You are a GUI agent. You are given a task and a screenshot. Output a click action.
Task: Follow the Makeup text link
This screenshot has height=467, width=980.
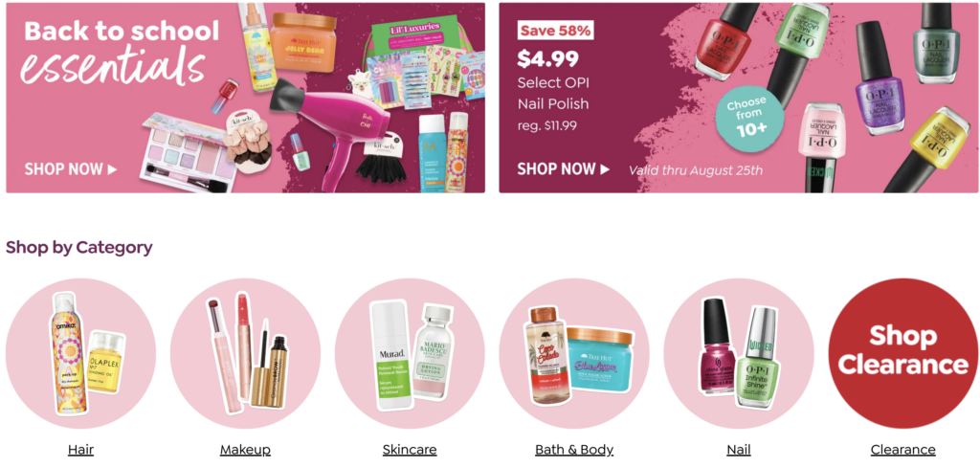(x=245, y=450)
